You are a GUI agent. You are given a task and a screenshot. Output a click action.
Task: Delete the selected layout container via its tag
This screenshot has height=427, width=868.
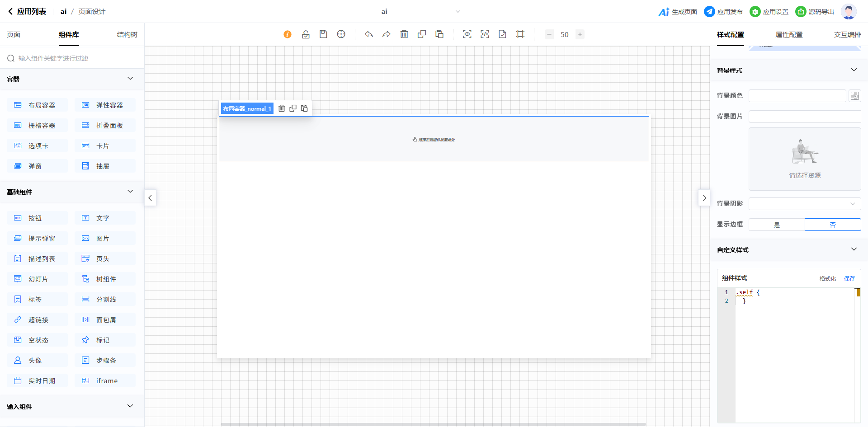click(x=282, y=108)
